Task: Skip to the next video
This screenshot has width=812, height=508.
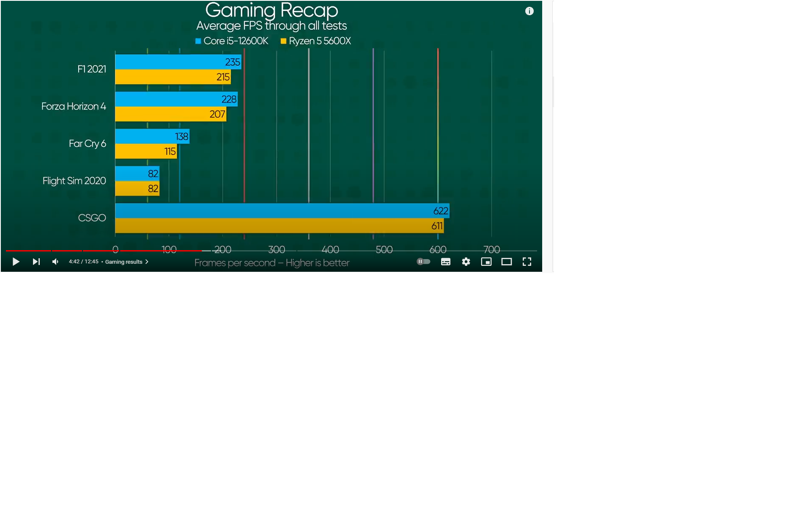Action: [36, 262]
